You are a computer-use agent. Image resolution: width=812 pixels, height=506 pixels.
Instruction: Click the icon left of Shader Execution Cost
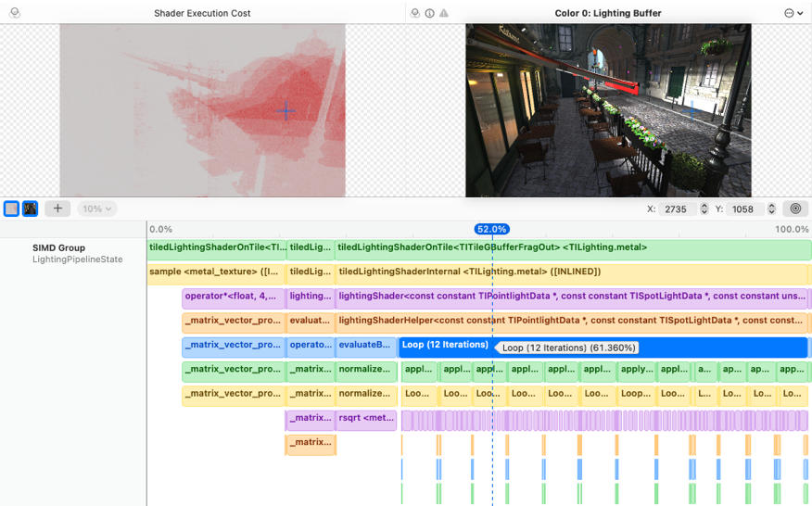tap(15, 13)
